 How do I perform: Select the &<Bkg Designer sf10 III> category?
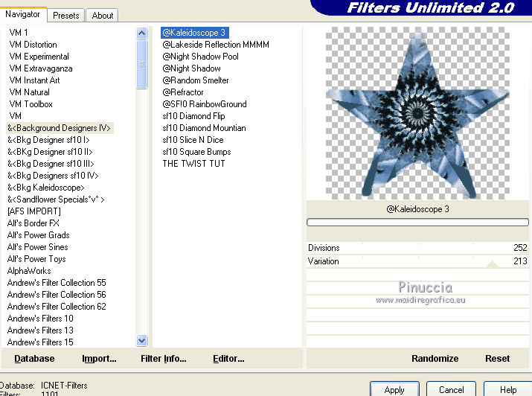[51, 164]
